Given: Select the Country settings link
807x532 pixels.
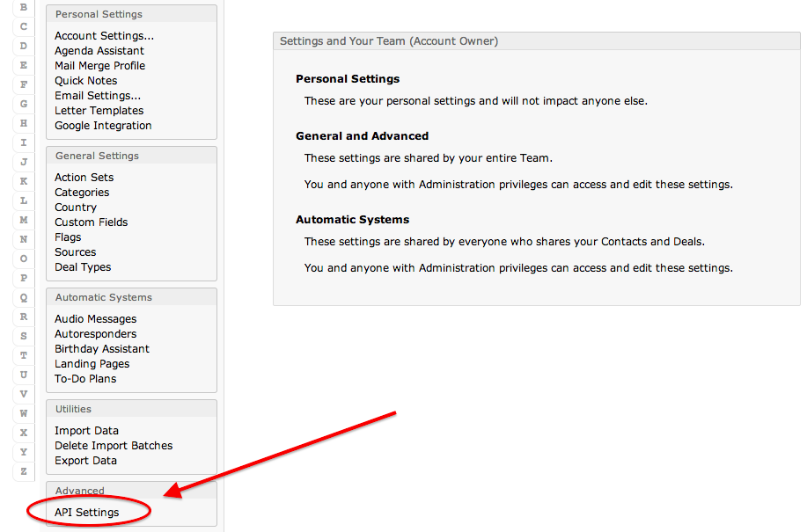Looking at the screenshot, I should [x=76, y=208].
